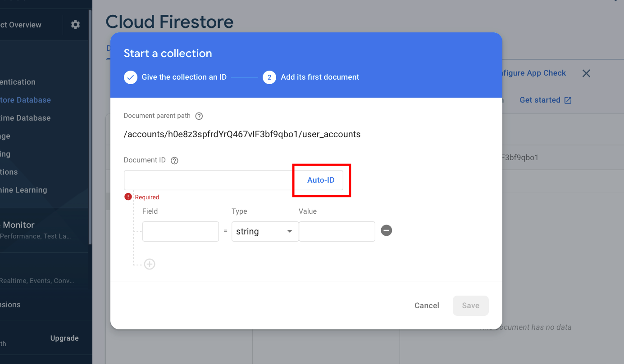This screenshot has width=624, height=364.
Task: Save the new document
Action: pos(470,306)
